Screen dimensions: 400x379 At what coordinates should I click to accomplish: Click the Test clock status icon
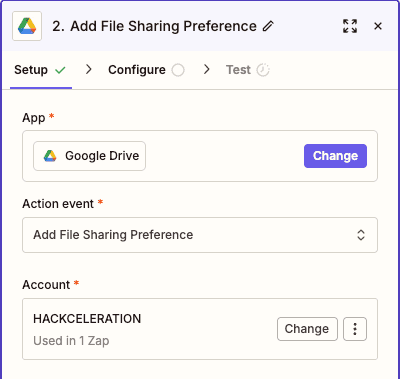263,70
